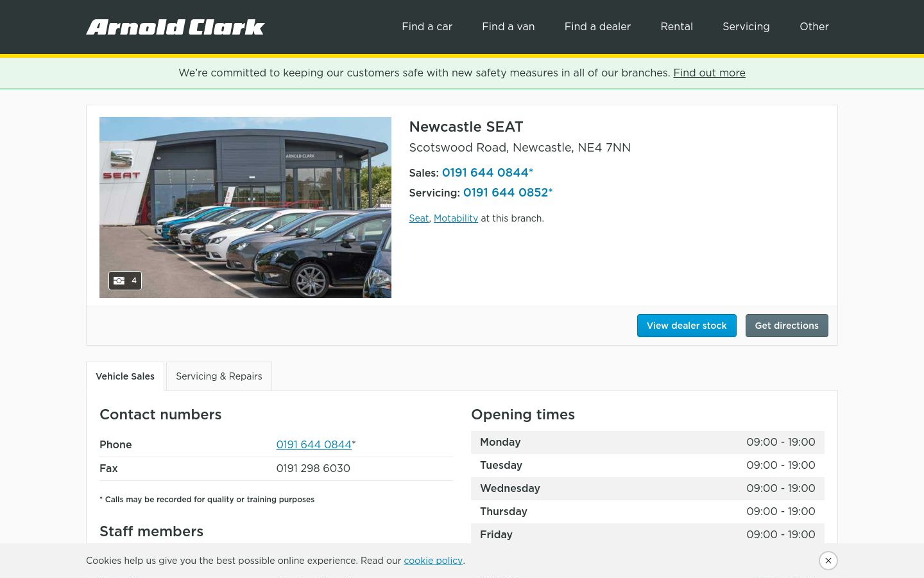Select the Vehicle Sales tab
This screenshot has height=578, width=924.
(125, 376)
